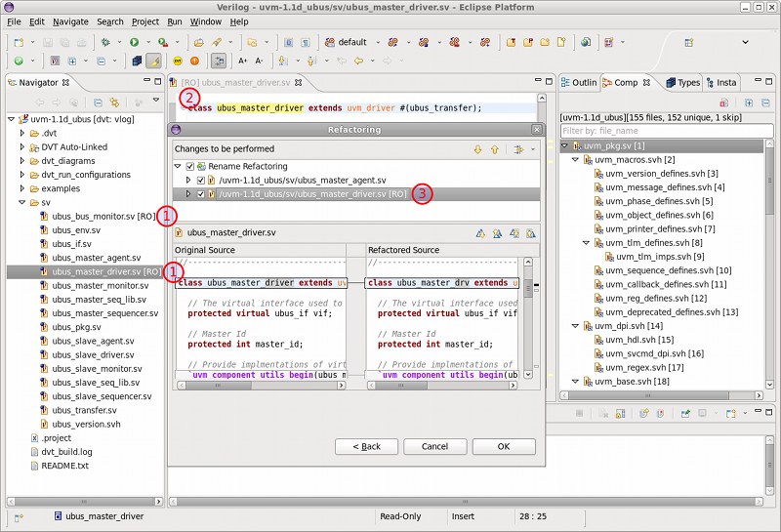The height and width of the screenshot is (532, 781).
Task: Click the next change down-arrow in Refactoring
Action: 478,149
